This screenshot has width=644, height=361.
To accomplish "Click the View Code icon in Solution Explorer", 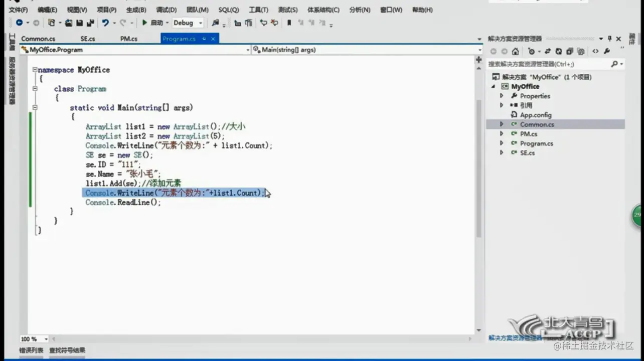I will tap(595, 51).
